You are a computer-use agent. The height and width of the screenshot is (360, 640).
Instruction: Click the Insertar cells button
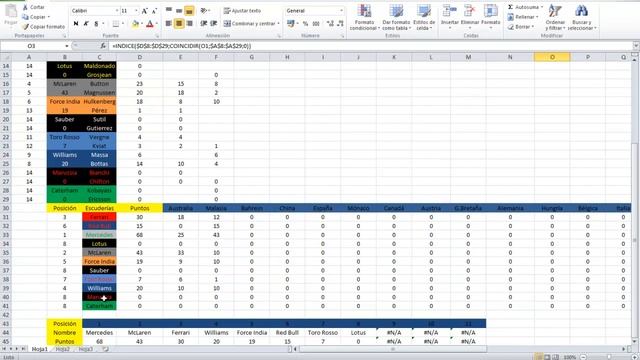coord(450,18)
